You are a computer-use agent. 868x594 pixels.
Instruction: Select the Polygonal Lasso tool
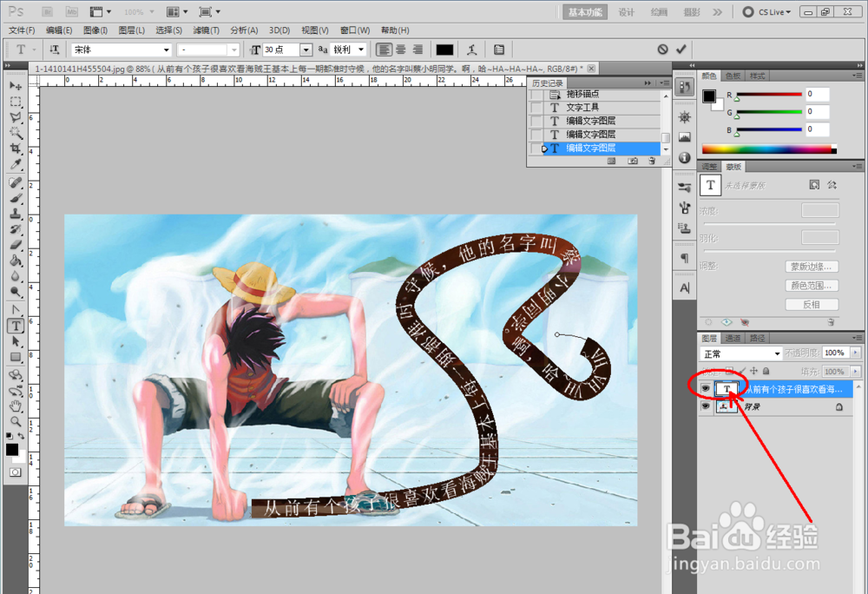16,117
